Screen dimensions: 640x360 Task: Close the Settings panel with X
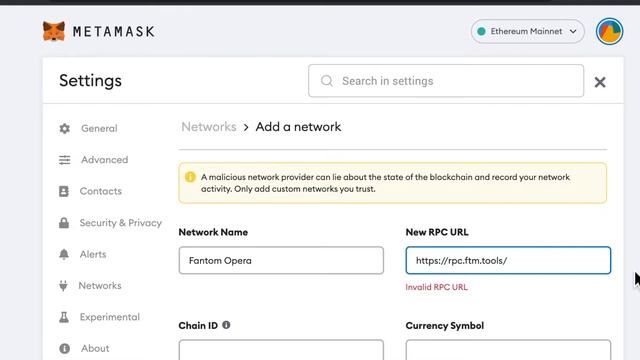600,82
